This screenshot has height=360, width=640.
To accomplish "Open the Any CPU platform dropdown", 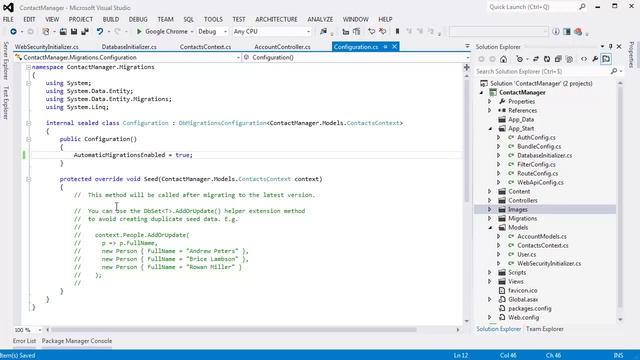I will pos(271,31).
